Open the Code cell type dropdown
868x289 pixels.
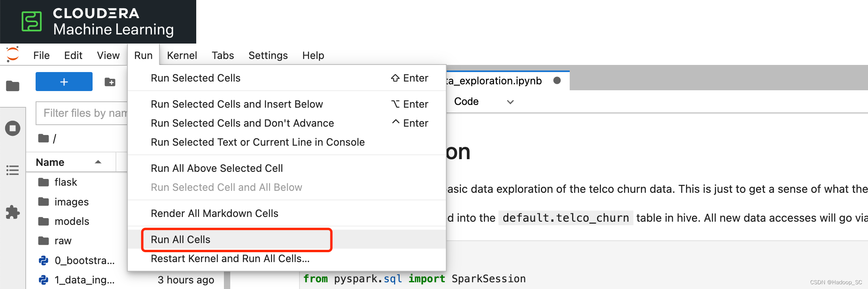(484, 102)
